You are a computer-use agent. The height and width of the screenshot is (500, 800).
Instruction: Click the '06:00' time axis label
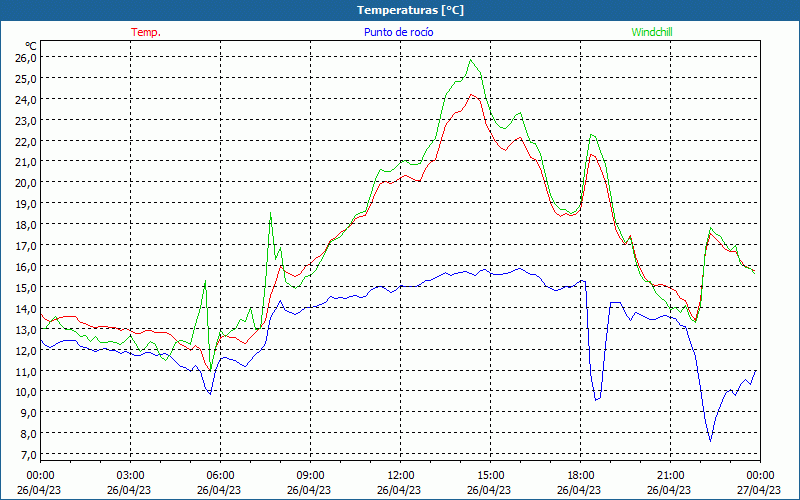220,476
